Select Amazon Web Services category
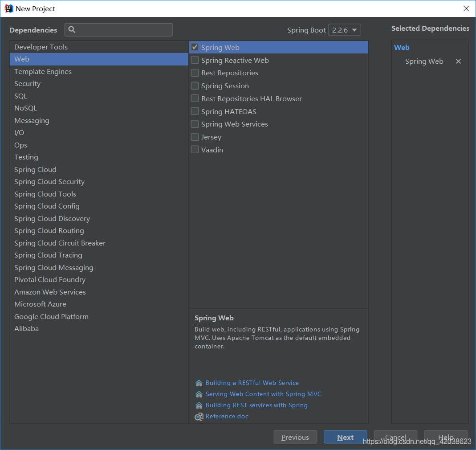 99,292
